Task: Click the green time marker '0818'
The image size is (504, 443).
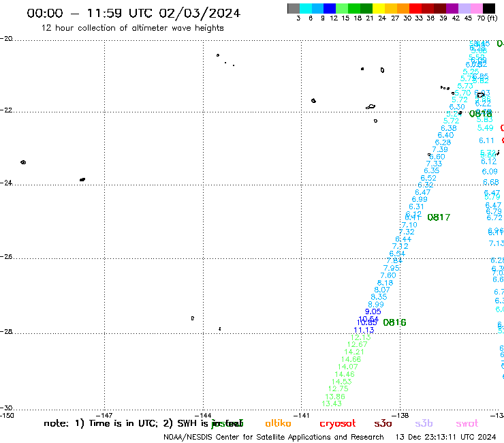Action: 481,114
